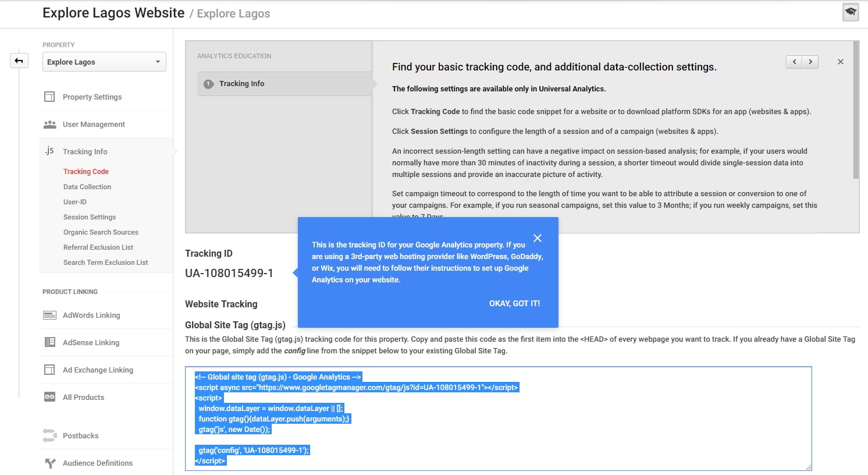868x475 pixels.
Task: Select Tracking Info education step
Action: (284, 84)
